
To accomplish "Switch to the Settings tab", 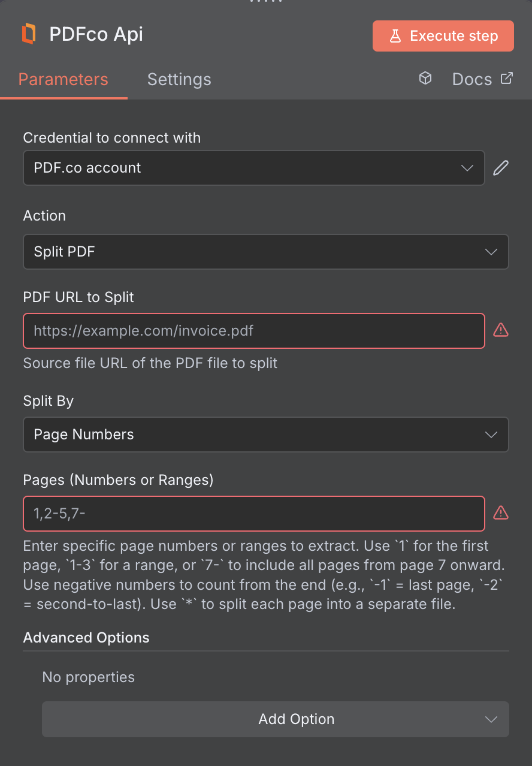I will [x=179, y=79].
